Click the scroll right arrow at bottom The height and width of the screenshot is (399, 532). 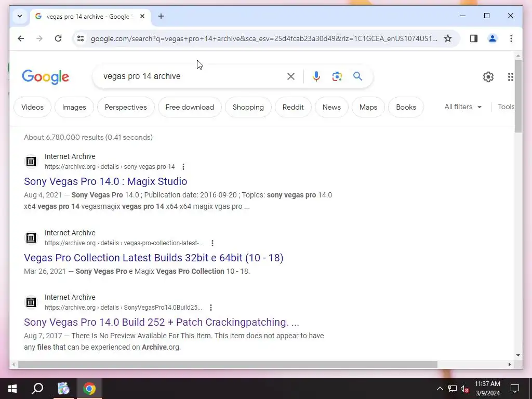pos(509,364)
